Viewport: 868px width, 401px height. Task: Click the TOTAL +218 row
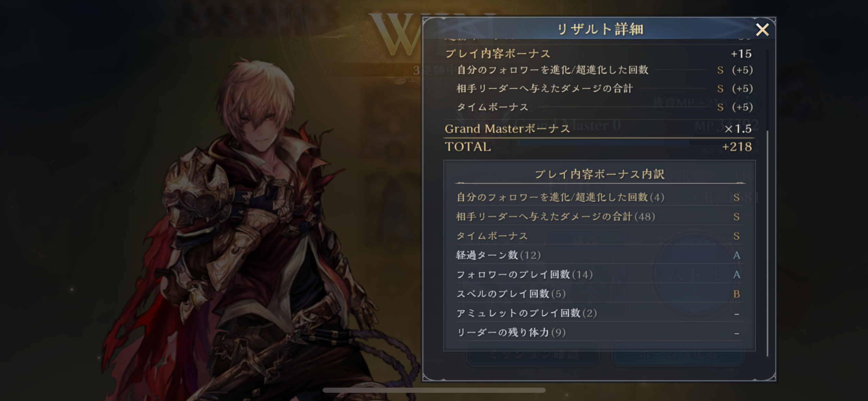pos(599,147)
